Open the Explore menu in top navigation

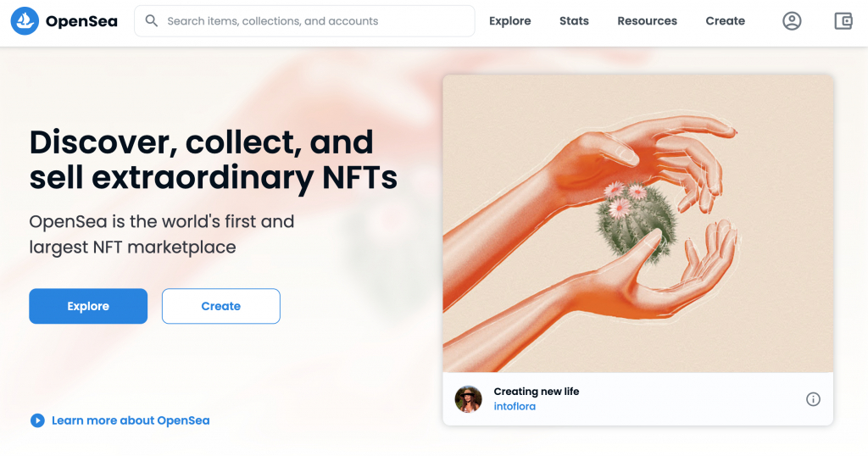coord(509,21)
